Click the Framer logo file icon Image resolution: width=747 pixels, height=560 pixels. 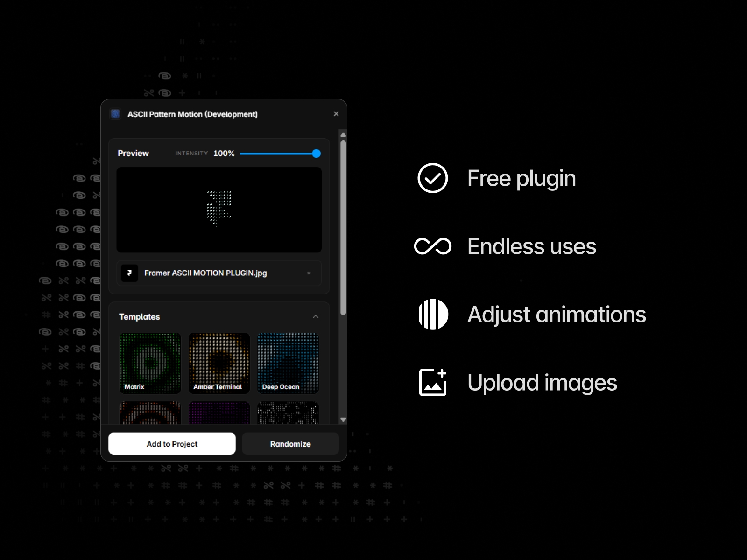129,273
